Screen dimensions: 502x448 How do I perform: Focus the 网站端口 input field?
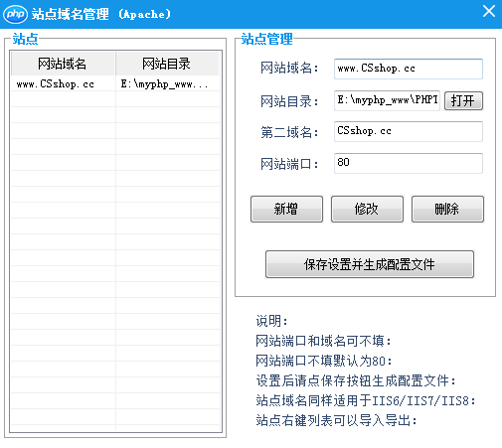point(409,163)
